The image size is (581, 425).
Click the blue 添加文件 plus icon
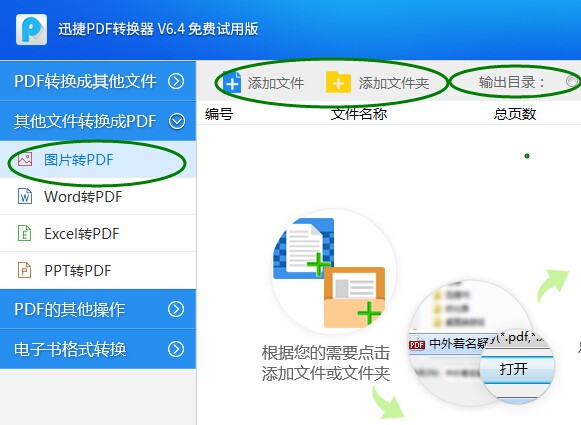point(232,82)
